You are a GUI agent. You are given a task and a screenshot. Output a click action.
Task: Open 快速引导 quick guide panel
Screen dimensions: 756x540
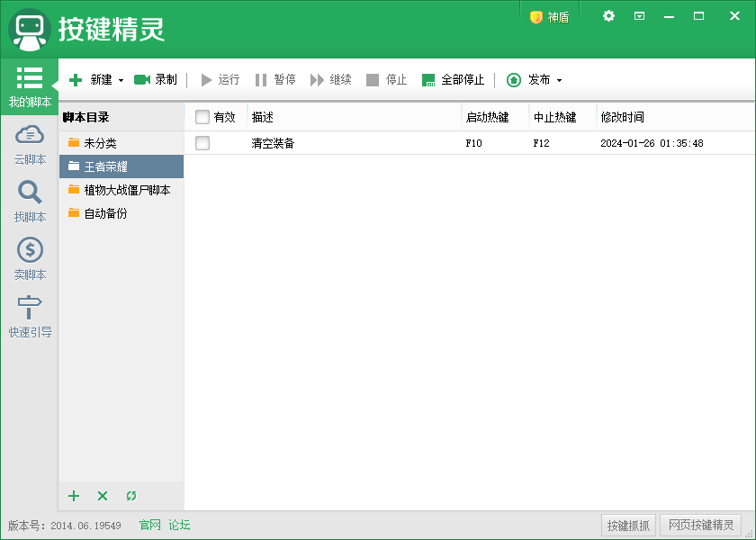pyautogui.click(x=29, y=315)
